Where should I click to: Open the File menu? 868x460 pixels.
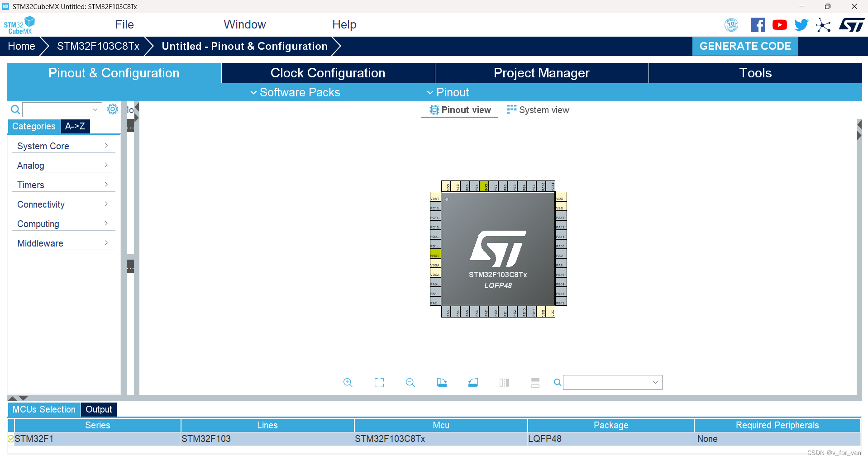124,24
